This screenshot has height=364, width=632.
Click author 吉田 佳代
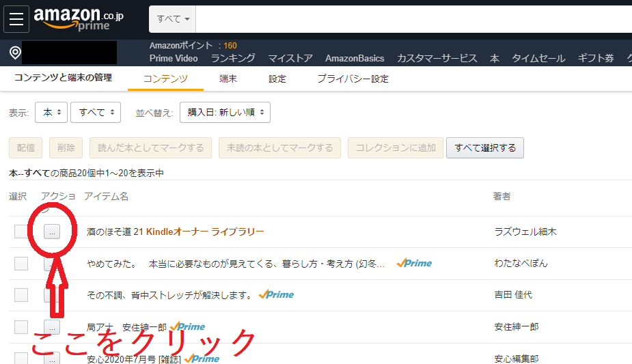coord(513,295)
